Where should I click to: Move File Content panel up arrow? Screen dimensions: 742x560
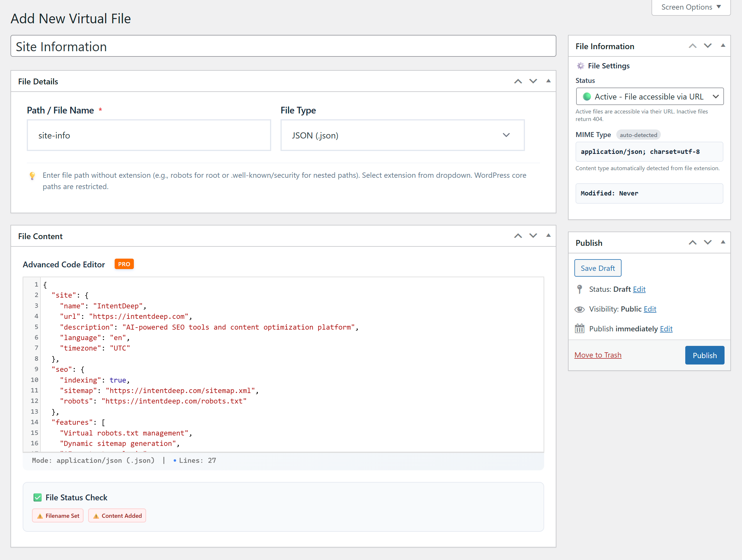(518, 236)
